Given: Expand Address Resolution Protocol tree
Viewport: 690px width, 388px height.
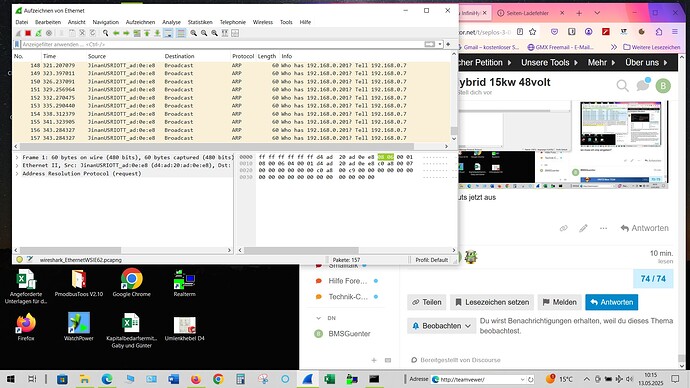Looking at the screenshot, I should [x=17, y=174].
